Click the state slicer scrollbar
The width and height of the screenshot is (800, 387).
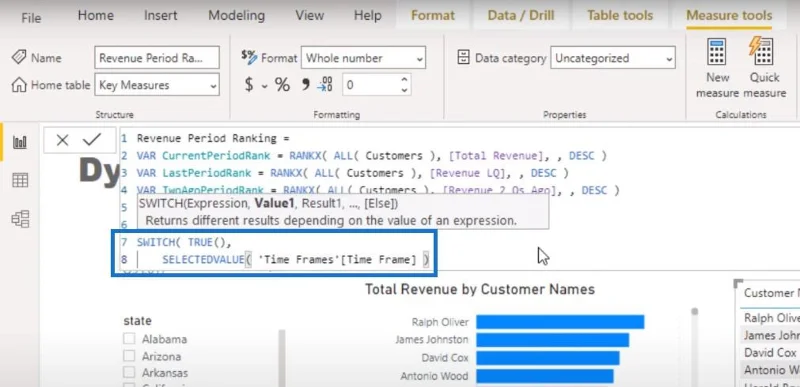pos(283,357)
